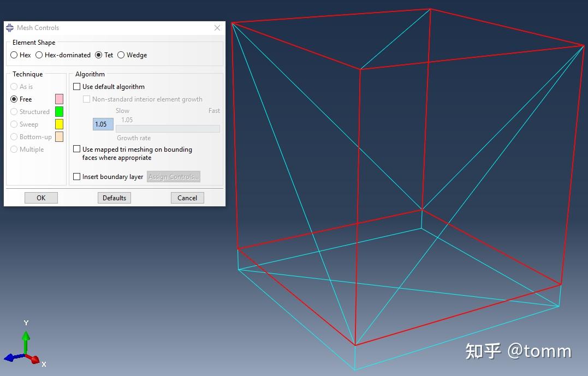
Task: Cancel the Mesh Controls dialog
Action: coord(187,198)
